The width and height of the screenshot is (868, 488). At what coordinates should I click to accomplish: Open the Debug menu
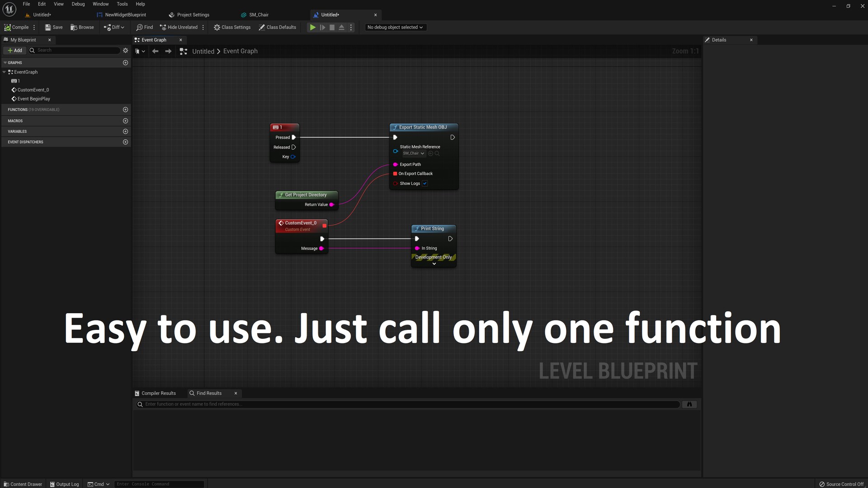pyautogui.click(x=78, y=4)
